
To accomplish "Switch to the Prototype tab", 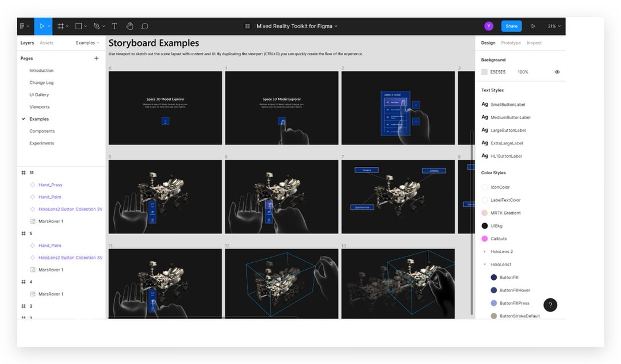I will click(x=511, y=43).
